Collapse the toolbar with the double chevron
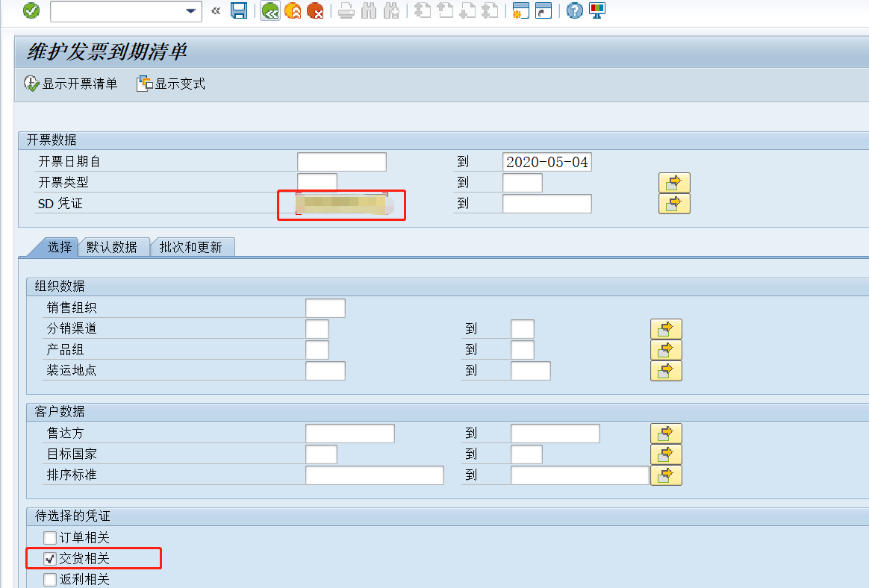The image size is (869, 588). [215, 11]
